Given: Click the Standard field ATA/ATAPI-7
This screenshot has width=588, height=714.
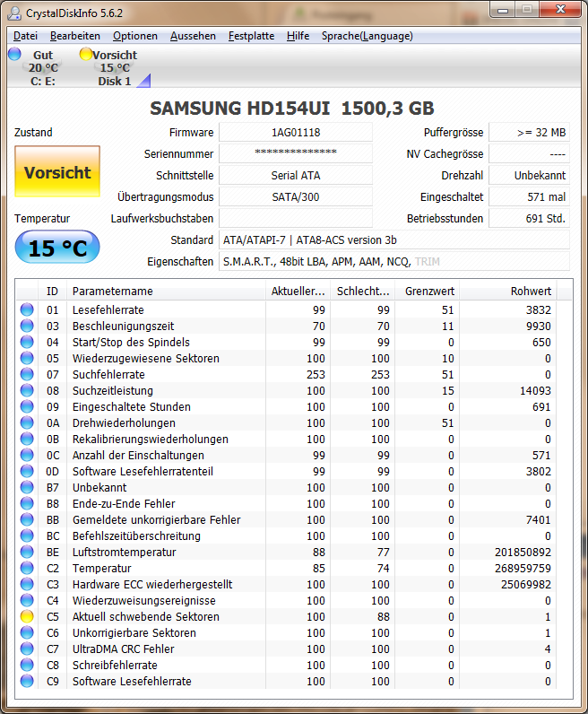Looking at the screenshot, I should click(394, 240).
